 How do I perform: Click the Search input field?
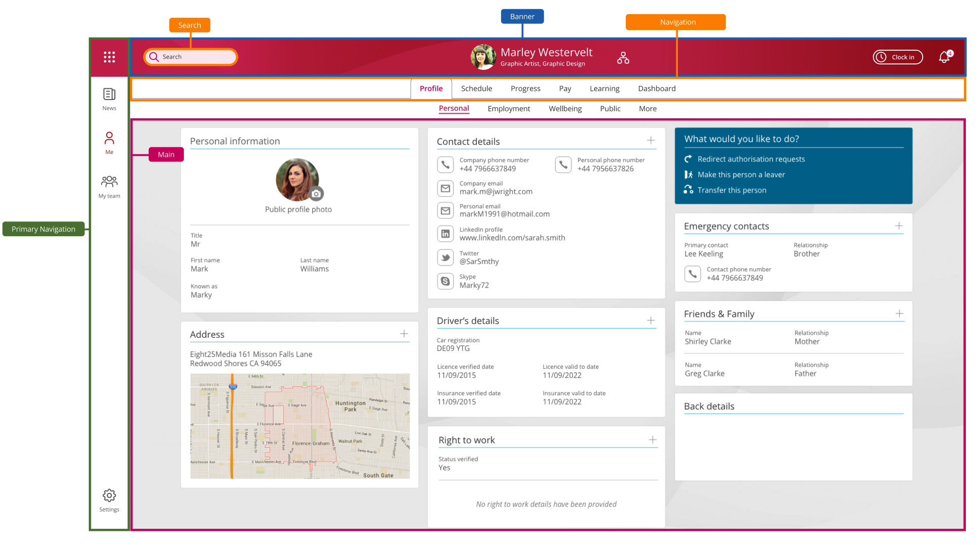[190, 57]
